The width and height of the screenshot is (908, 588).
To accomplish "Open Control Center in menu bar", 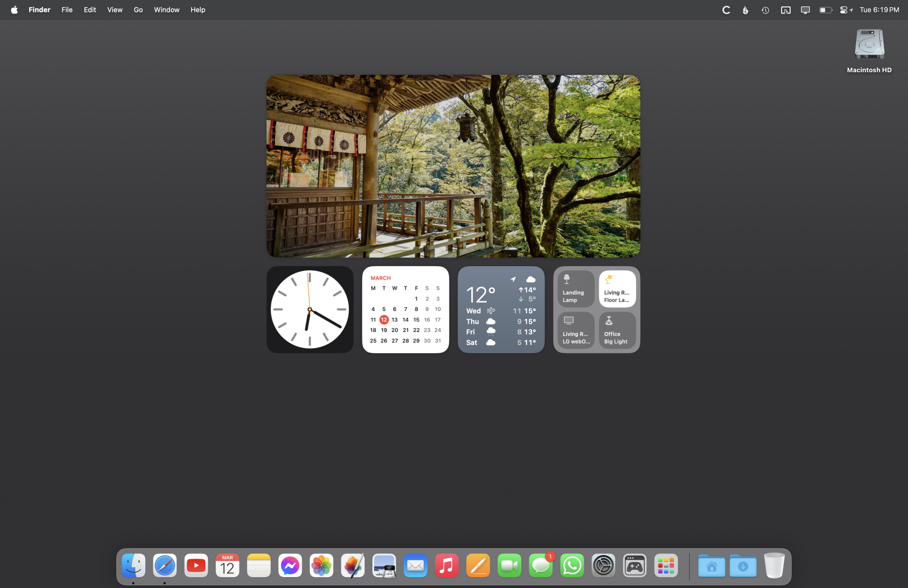I will point(844,10).
